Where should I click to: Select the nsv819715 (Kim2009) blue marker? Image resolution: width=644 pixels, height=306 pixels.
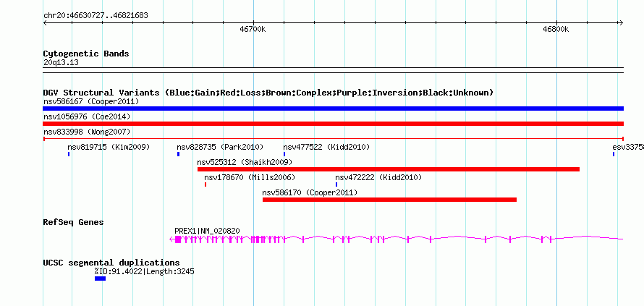pos(69,154)
